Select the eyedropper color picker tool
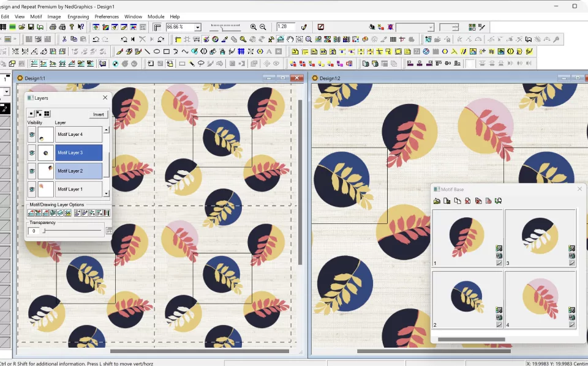 (225, 39)
